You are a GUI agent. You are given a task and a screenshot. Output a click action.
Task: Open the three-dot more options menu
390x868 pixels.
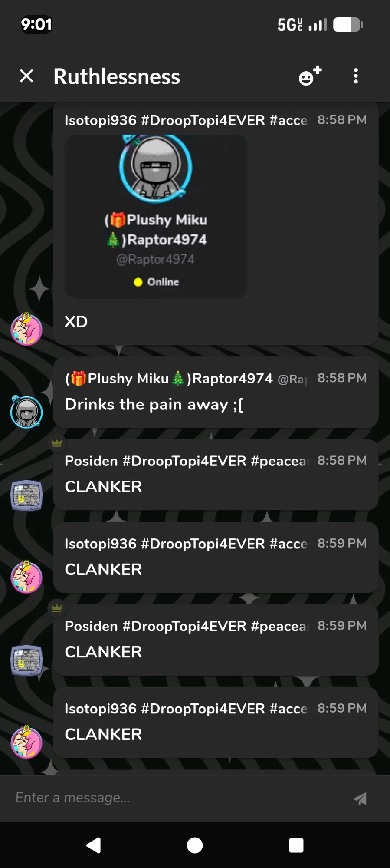[x=356, y=76]
